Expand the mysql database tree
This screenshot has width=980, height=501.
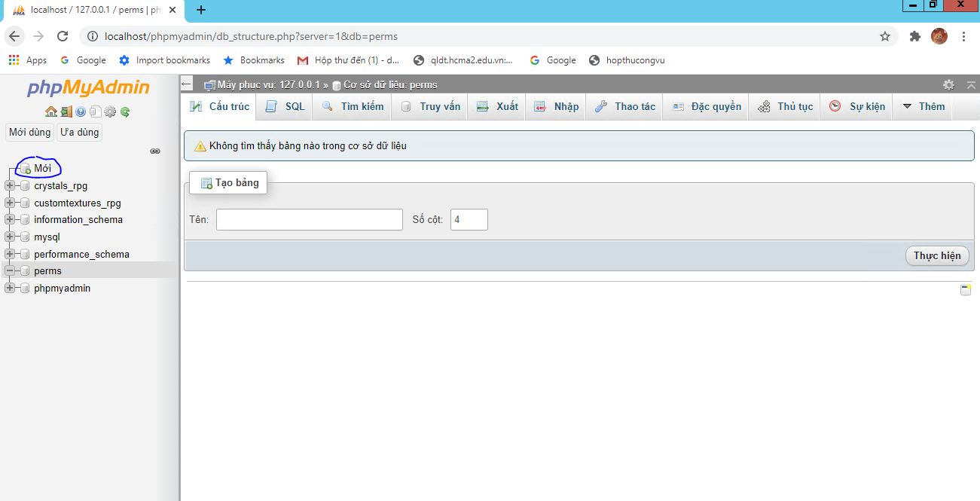point(10,237)
